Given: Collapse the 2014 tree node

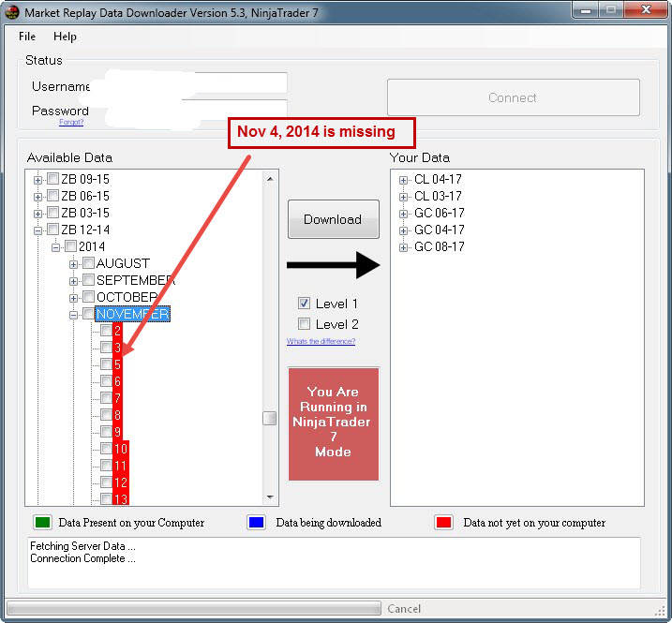Looking at the screenshot, I should tap(55, 247).
